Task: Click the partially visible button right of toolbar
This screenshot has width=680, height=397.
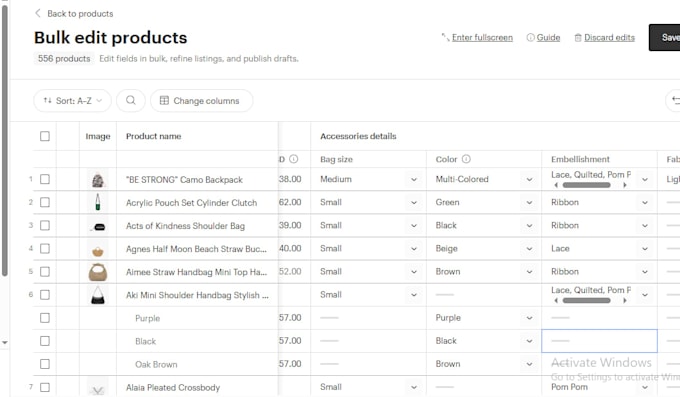Action: click(673, 101)
